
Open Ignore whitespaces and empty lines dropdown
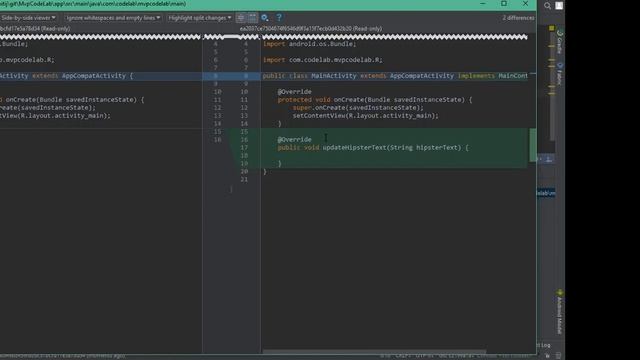[x=113, y=18]
